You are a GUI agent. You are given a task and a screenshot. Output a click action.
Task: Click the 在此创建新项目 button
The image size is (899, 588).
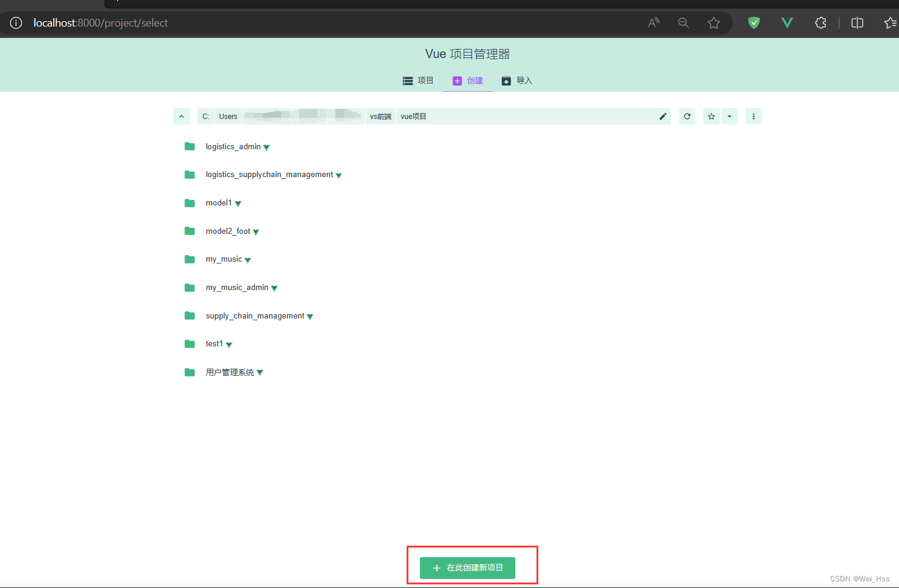point(468,568)
